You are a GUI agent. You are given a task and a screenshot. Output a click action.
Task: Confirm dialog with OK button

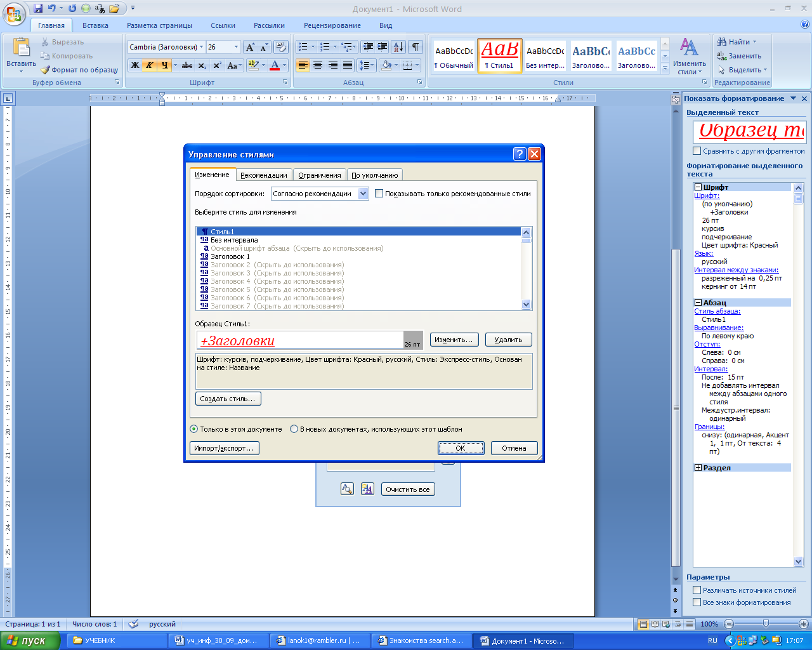pos(461,448)
